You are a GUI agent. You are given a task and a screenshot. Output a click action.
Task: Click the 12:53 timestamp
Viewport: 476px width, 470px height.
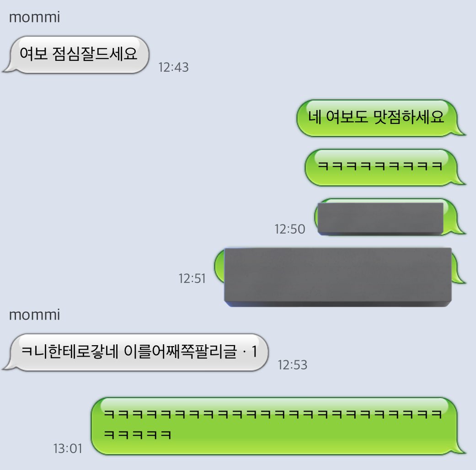coord(292,365)
